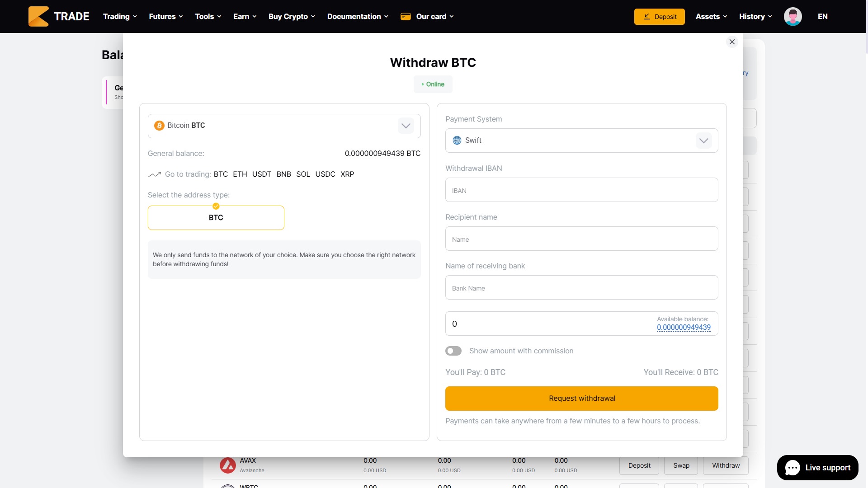Click the Withdrawal IBAN input field
Screen dimensions: 868x488
tap(581, 190)
